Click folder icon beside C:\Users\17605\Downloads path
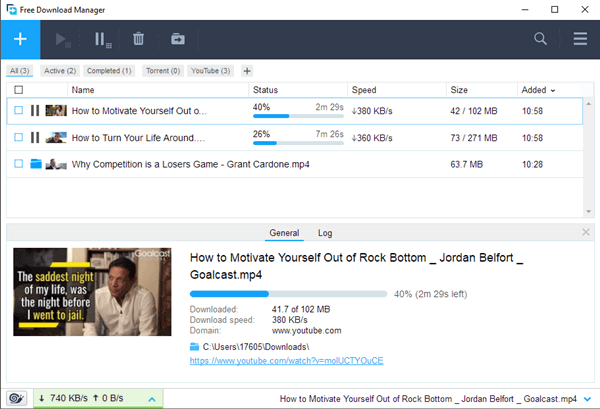 click(x=194, y=347)
